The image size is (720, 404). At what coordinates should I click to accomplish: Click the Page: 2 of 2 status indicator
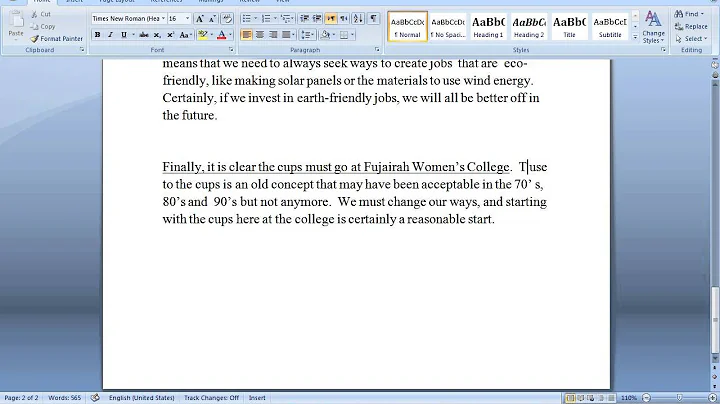[x=21, y=398]
